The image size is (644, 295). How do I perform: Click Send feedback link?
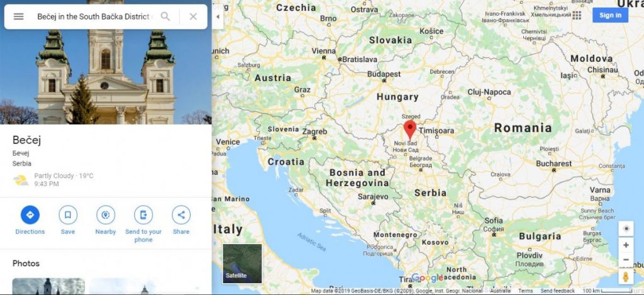[x=557, y=291]
